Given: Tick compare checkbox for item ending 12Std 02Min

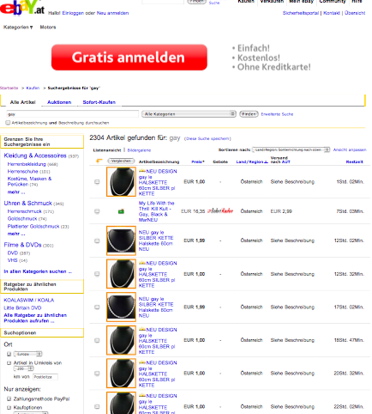Looking at the screenshot, I should [97, 241].
